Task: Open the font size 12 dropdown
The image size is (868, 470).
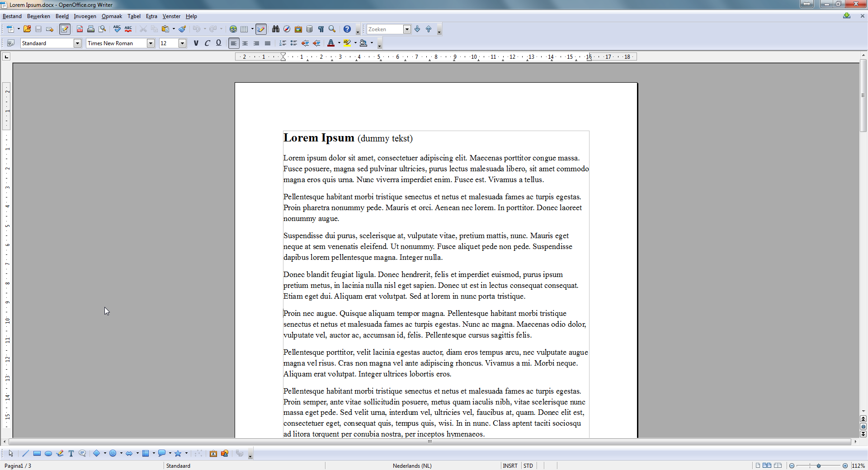Action: [183, 43]
